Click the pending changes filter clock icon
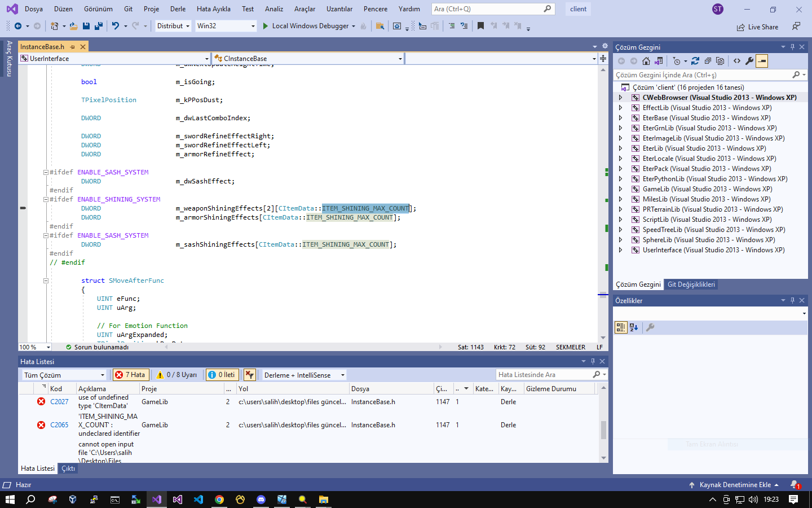Screen dimensions: 812x508 coord(677,61)
